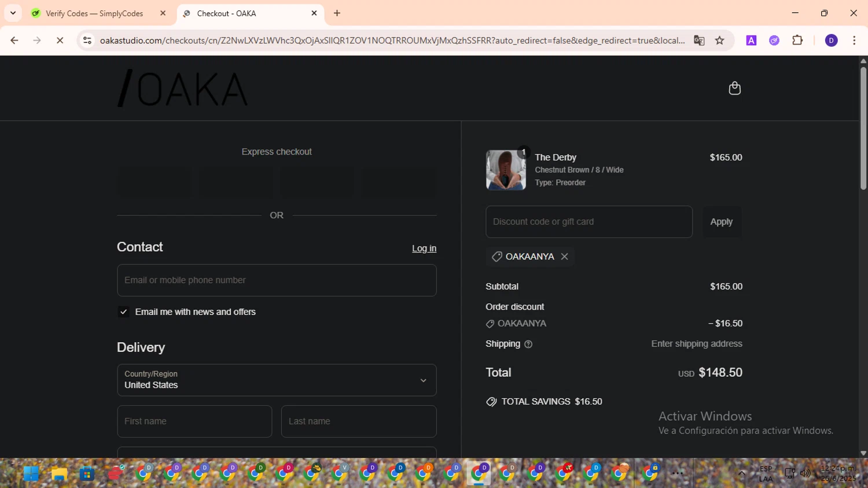
Task: Remove the OAKAANYA discount code
Action: pyautogui.click(x=564, y=256)
